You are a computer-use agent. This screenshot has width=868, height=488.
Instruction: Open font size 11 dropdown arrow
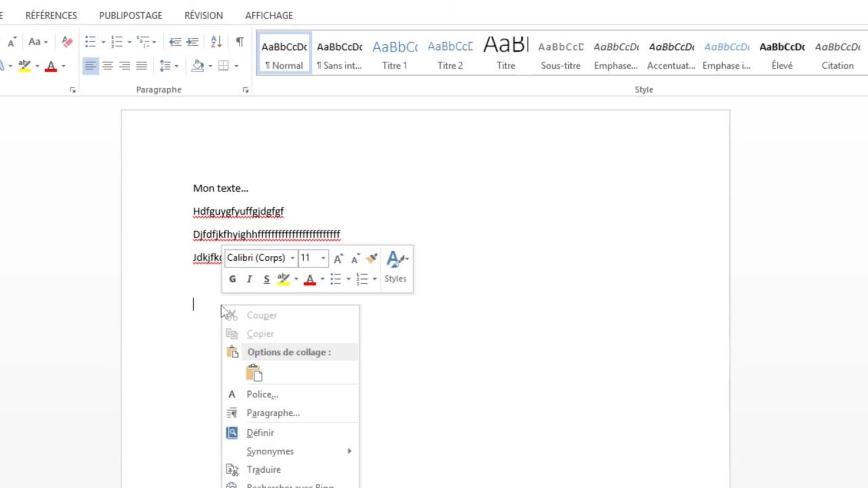pos(323,258)
